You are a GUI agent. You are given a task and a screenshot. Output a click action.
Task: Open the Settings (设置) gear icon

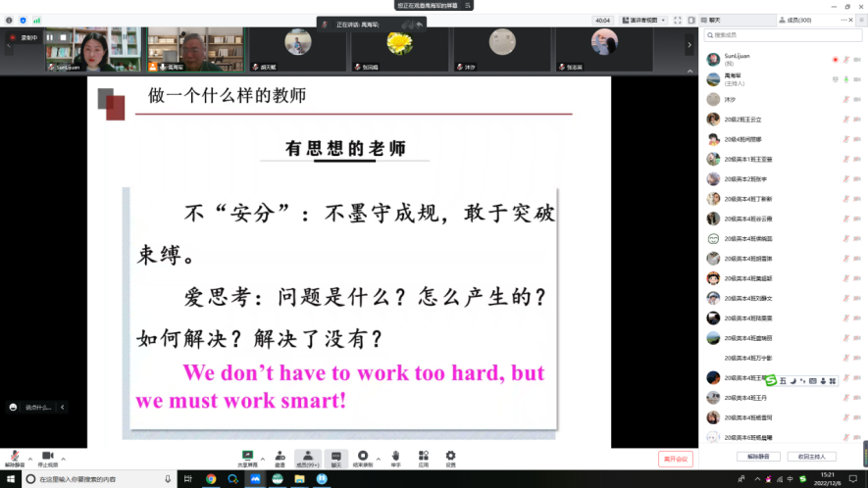coord(451,456)
